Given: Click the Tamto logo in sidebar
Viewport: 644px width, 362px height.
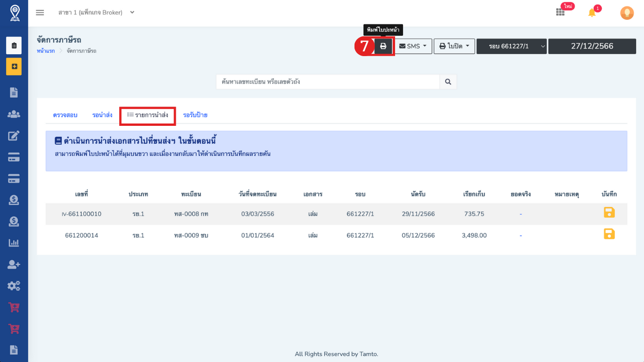Looking at the screenshot, I should [x=14, y=13].
